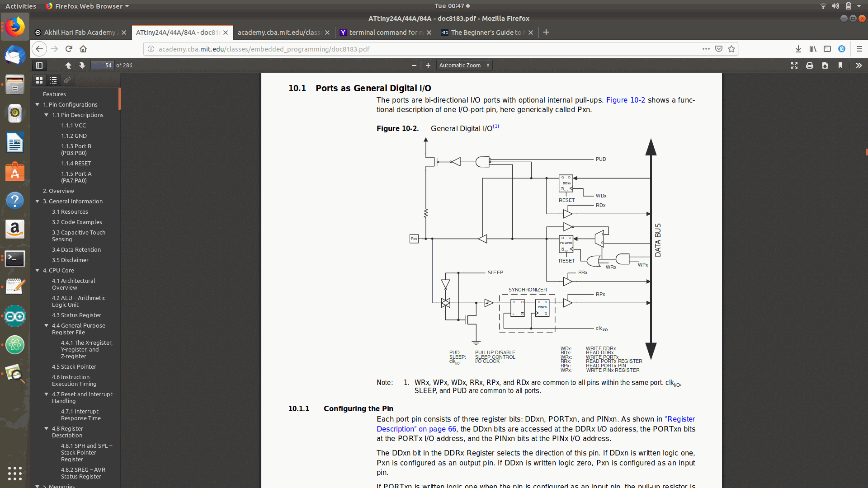Open Register Description on page 66 link
This screenshot has height=488, width=868.
[x=416, y=429]
